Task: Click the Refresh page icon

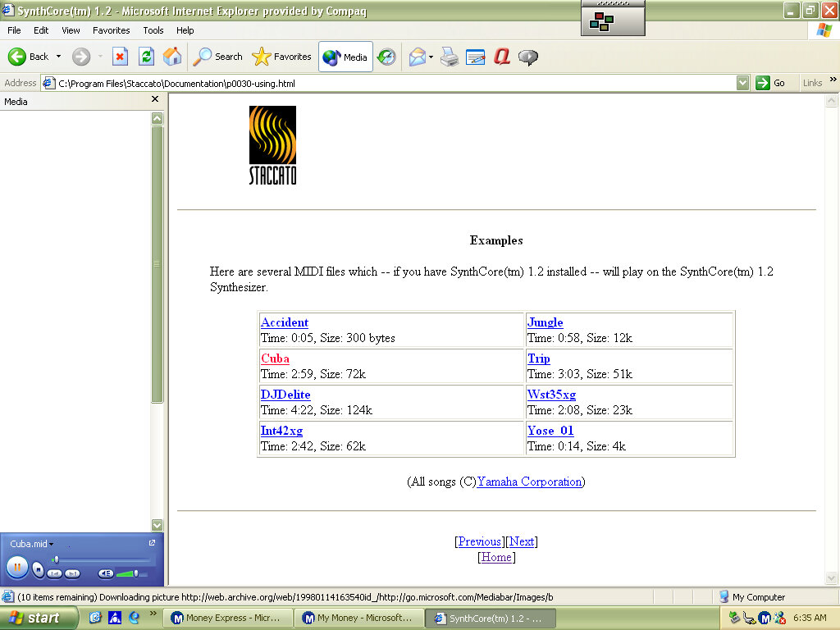Action: (x=146, y=57)
